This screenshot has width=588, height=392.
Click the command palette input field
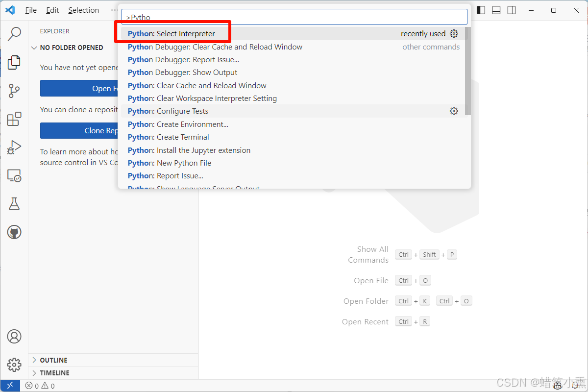pos(294,17)
